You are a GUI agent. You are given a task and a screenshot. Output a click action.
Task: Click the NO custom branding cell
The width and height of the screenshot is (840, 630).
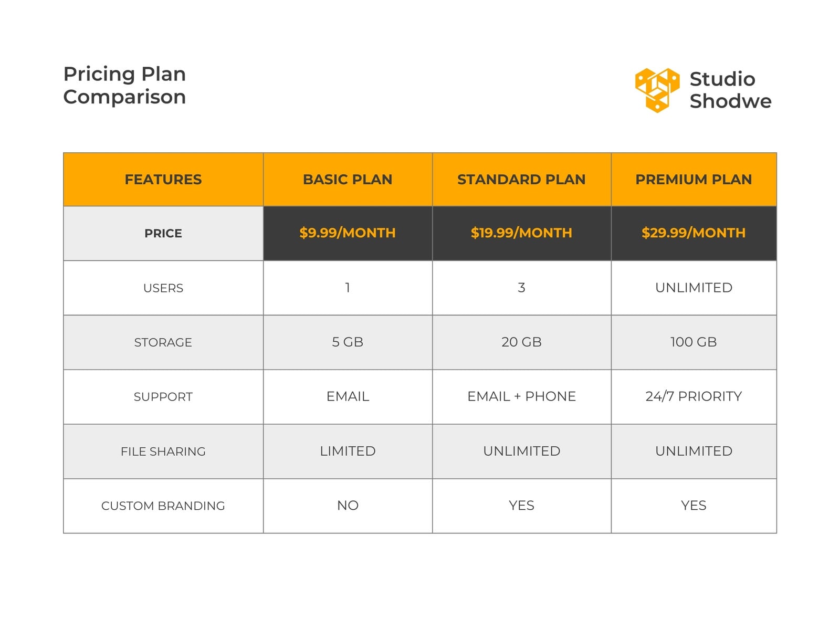348,506
